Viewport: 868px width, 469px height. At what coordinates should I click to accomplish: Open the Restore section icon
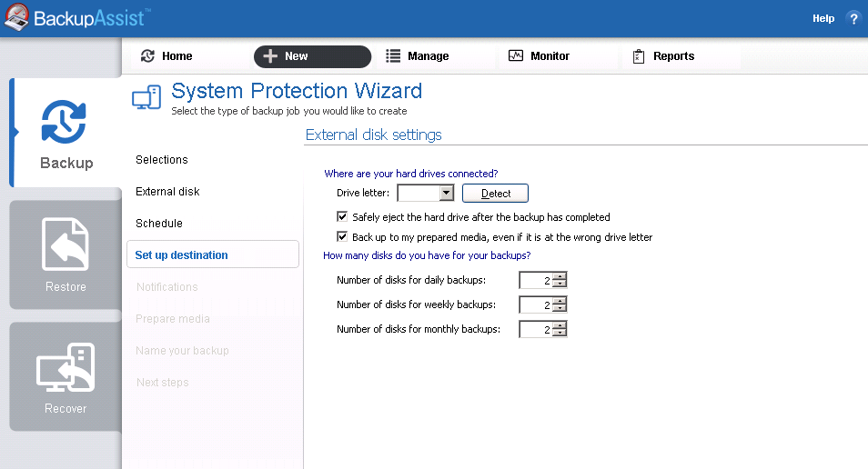(66, 244)
